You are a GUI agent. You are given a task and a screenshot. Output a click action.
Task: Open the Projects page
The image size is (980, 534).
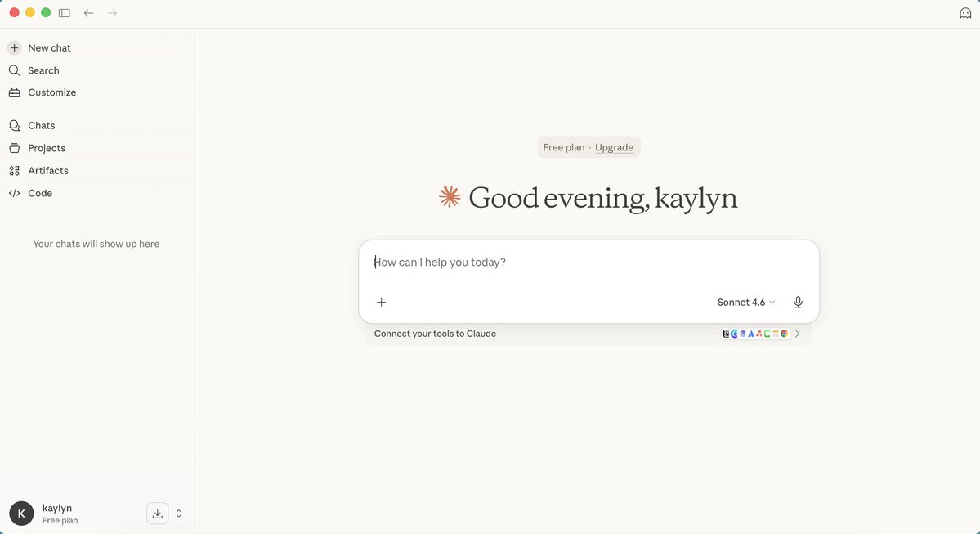47,148
